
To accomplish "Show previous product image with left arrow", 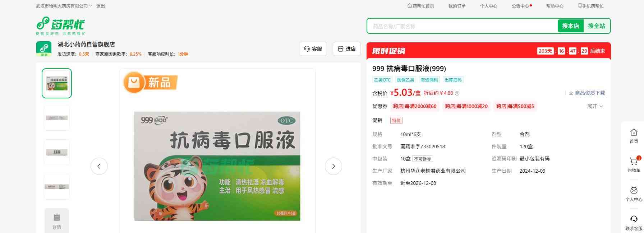I will tap(99, 166).
